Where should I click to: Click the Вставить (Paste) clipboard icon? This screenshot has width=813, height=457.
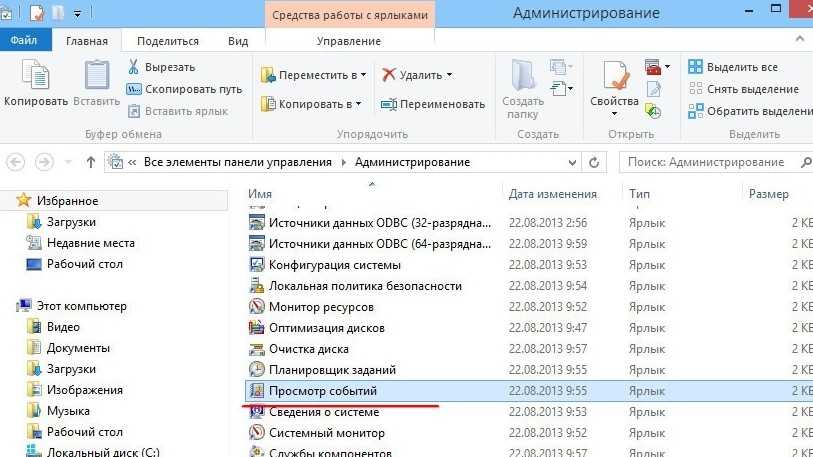click(x=97, y=78)
